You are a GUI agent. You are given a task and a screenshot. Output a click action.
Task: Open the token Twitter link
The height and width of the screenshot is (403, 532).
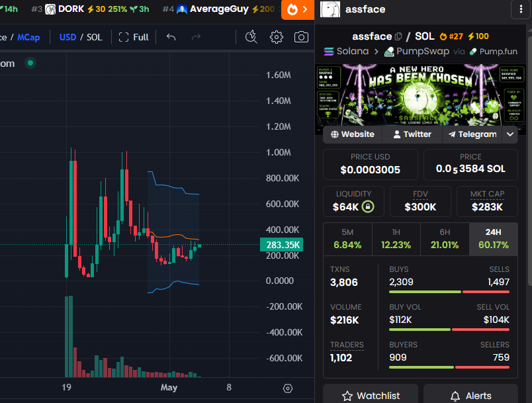point(412,134)
